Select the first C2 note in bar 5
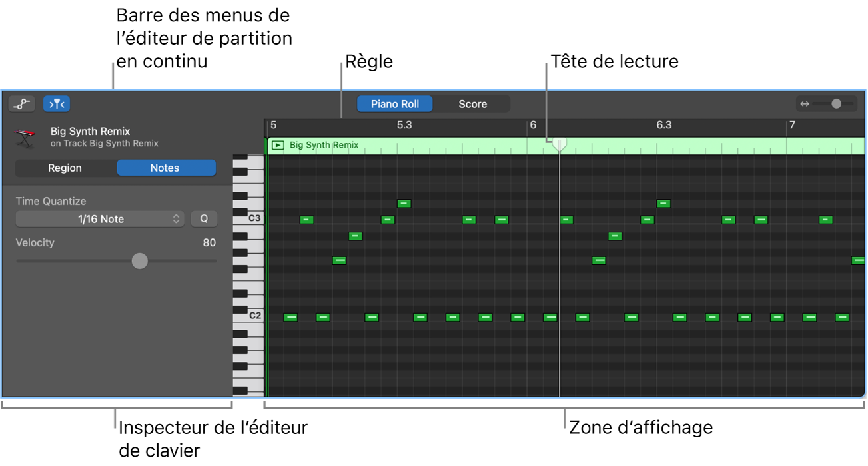Image resolution: width=868 pixels, height=466 pixels. 290,318
